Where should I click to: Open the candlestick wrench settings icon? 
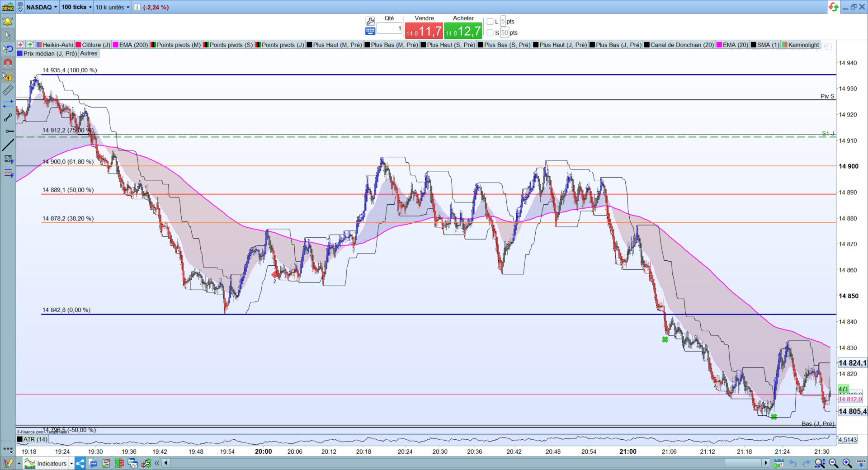point(146,463)
